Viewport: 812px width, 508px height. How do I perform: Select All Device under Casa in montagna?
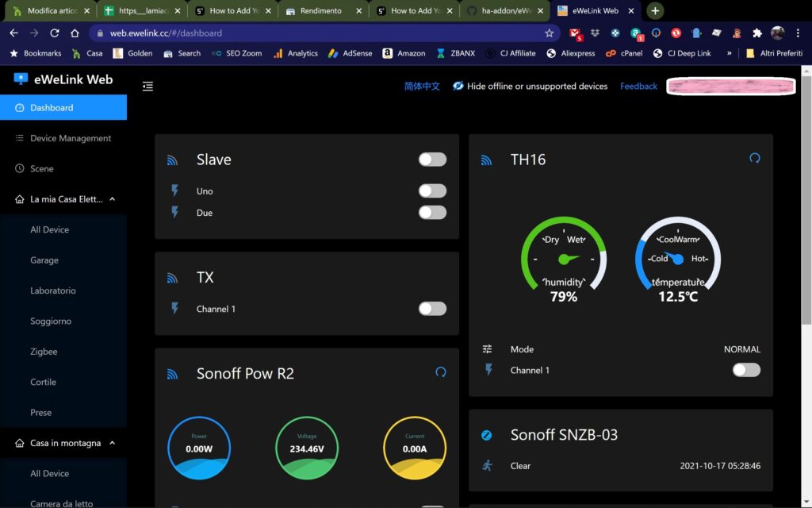[x=63, y=473]
